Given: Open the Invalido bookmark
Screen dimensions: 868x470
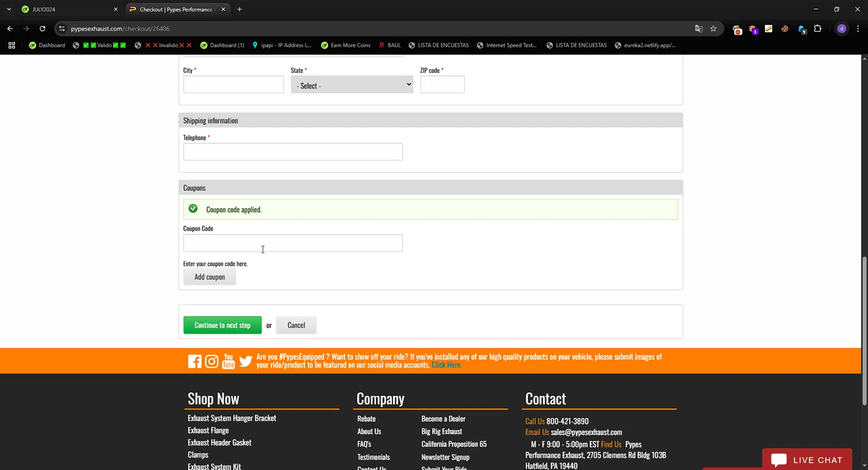Looking at the screenshot, I should point(163,45).
